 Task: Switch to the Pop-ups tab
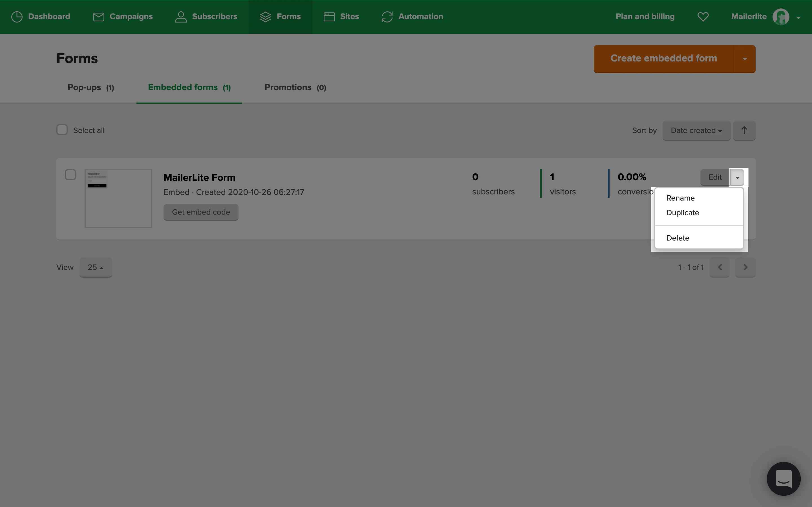[x=91, y=88]
